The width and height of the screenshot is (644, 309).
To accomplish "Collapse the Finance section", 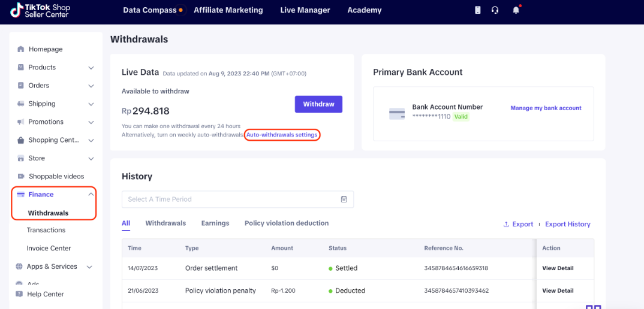I will click(91, 195).
